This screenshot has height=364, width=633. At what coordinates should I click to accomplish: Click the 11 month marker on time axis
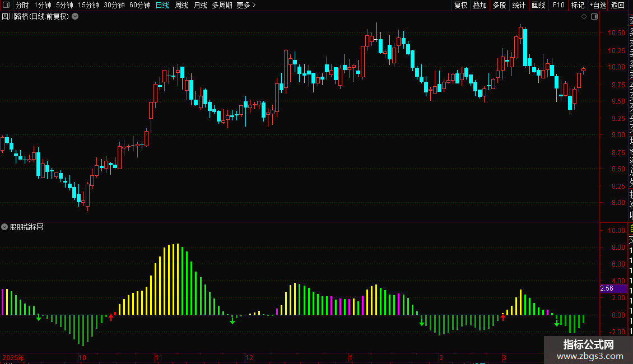(159, 357)
